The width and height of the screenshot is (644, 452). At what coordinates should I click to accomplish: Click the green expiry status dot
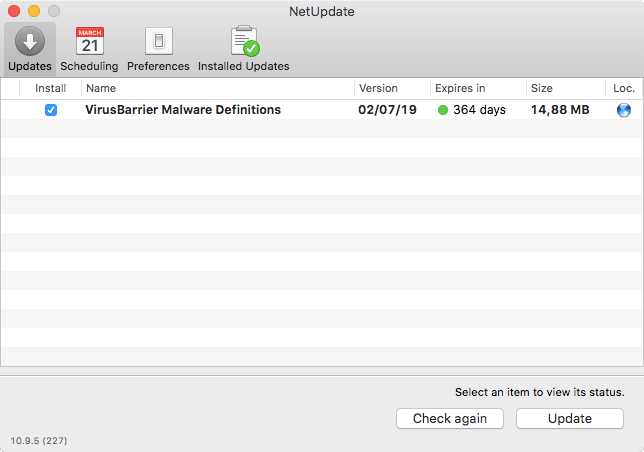(443, 110)
